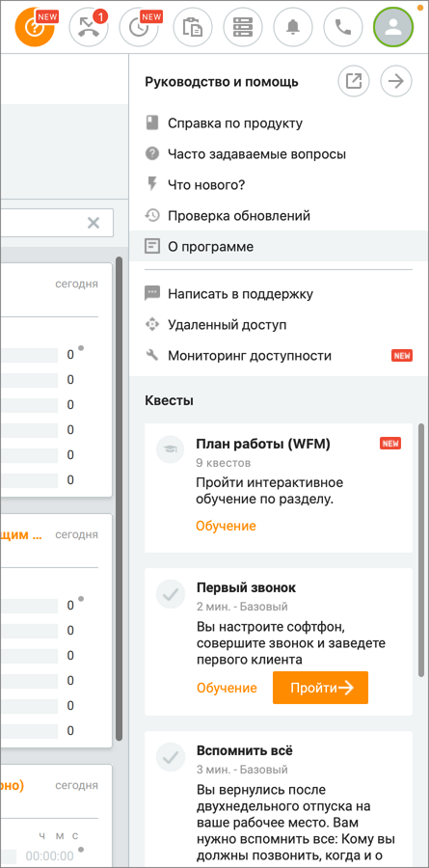Click Обучение link in План работы card
This screenshot has height=868, width=429.
(x=226, y=526)
